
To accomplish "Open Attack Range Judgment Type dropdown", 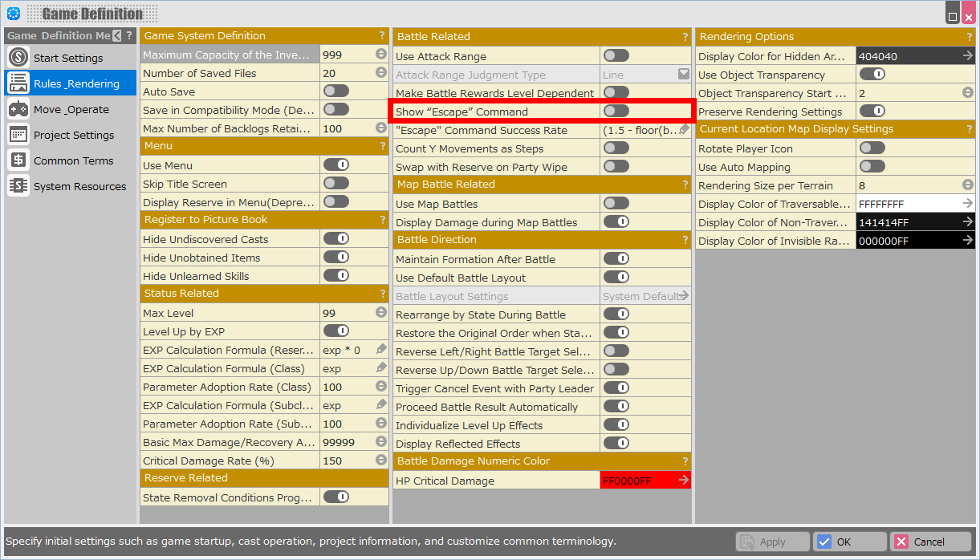I will 683,75.
